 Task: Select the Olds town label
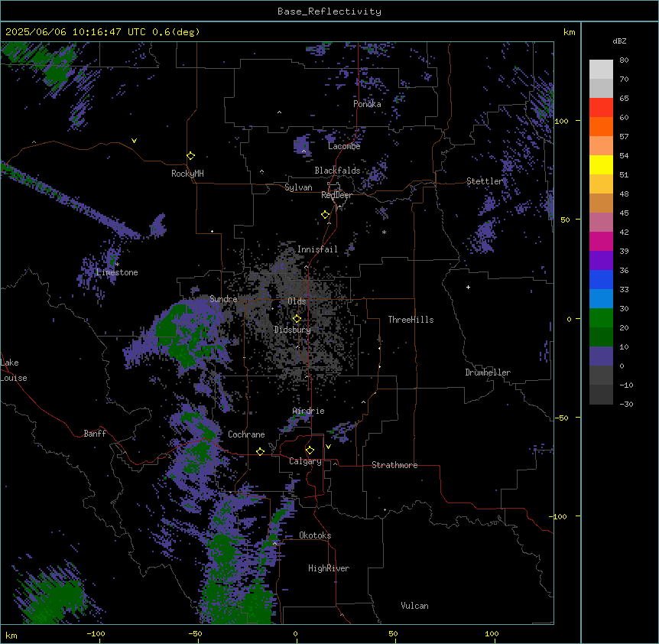(297, 301)
